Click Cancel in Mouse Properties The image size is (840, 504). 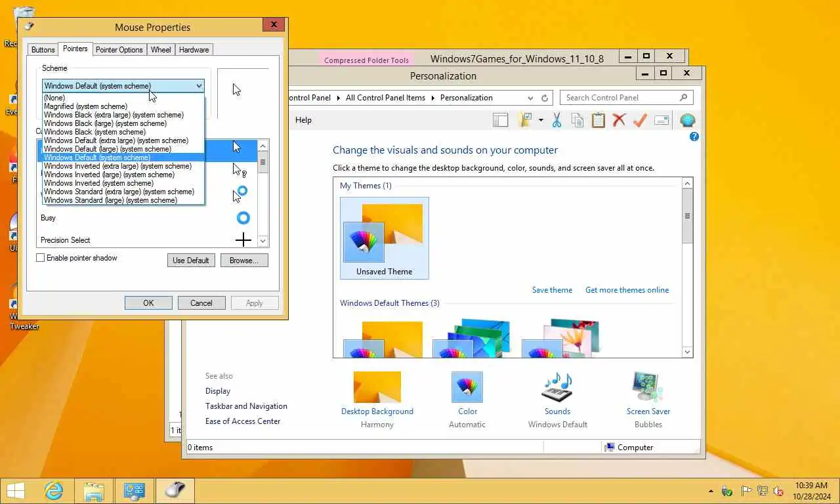click(x=201, y=303)
